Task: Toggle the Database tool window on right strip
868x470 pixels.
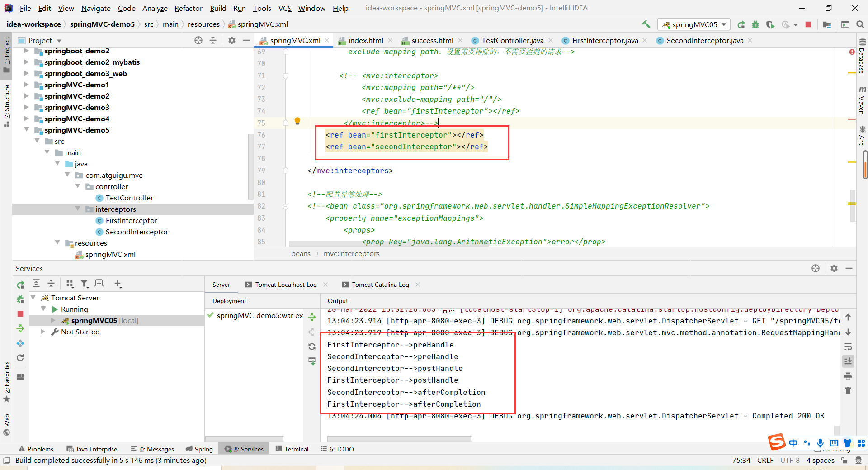Action: tap(862, 57)
